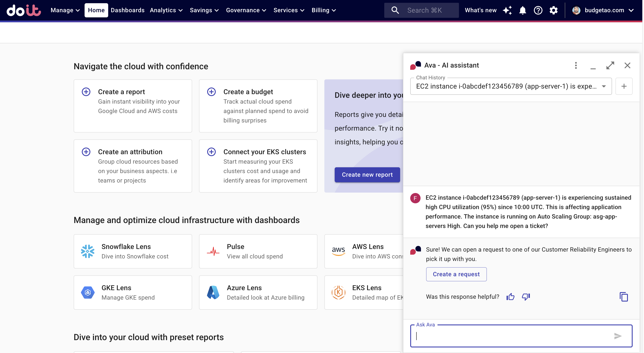Open the Savings menu
Image resolution: width=644 pixels, height=353 pixels.
tap(204, 10)
